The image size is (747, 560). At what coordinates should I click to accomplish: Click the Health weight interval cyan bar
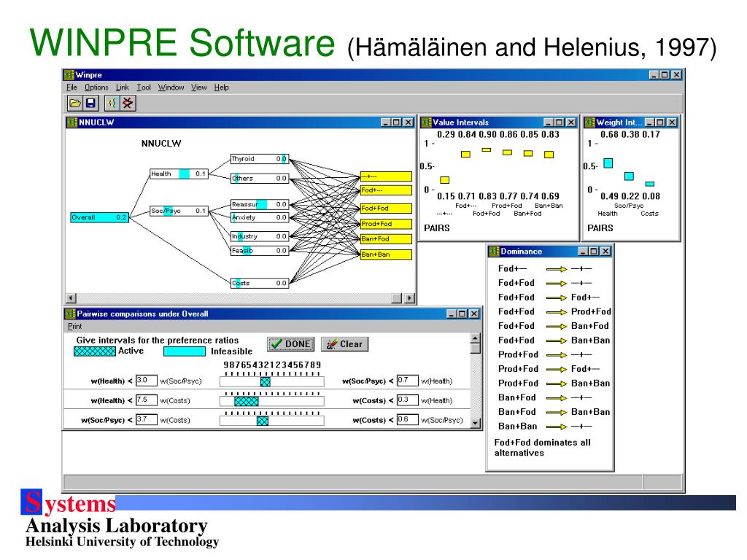608,163
